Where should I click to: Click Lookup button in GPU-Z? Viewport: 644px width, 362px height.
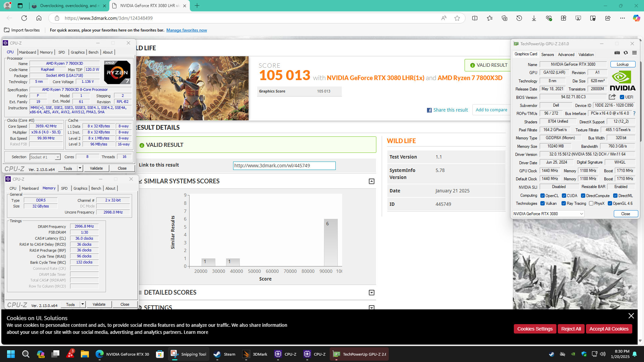[623, 64]
